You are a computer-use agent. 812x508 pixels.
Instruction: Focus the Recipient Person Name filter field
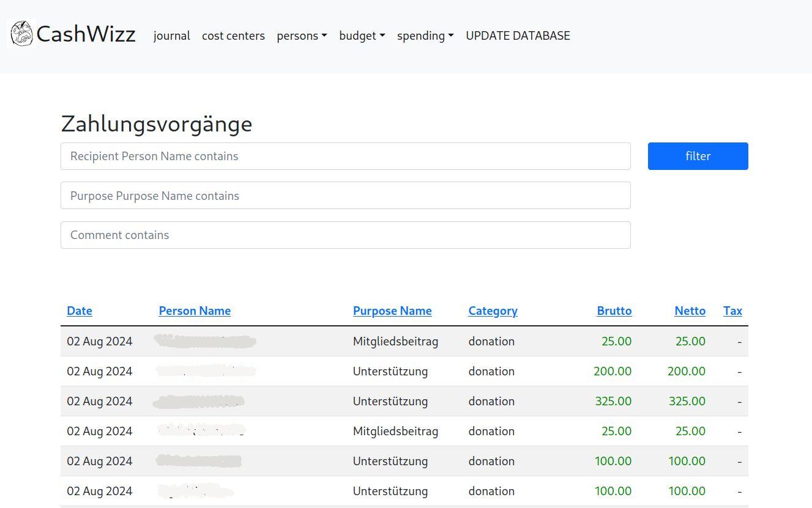click(x=346, y=156)
